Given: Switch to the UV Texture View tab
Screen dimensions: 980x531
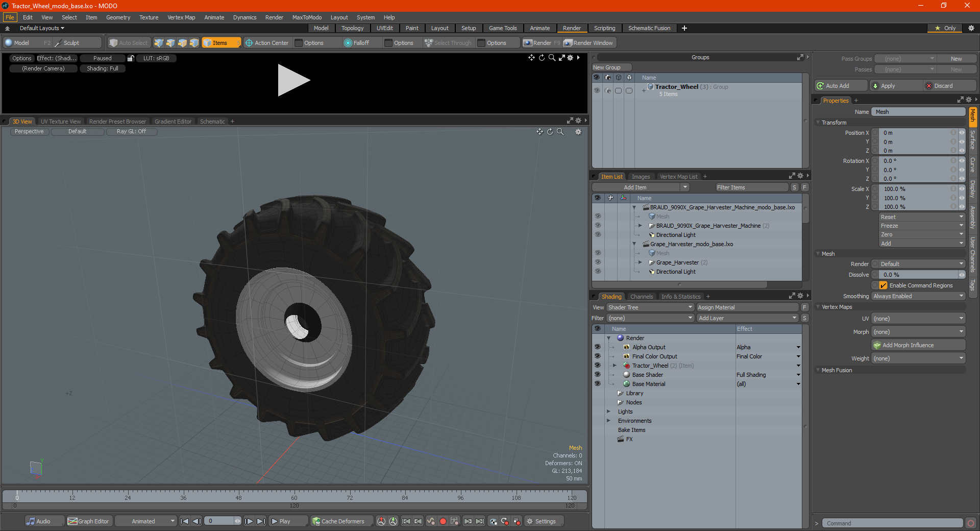Looking at the screenshot, I should [60, 122].
